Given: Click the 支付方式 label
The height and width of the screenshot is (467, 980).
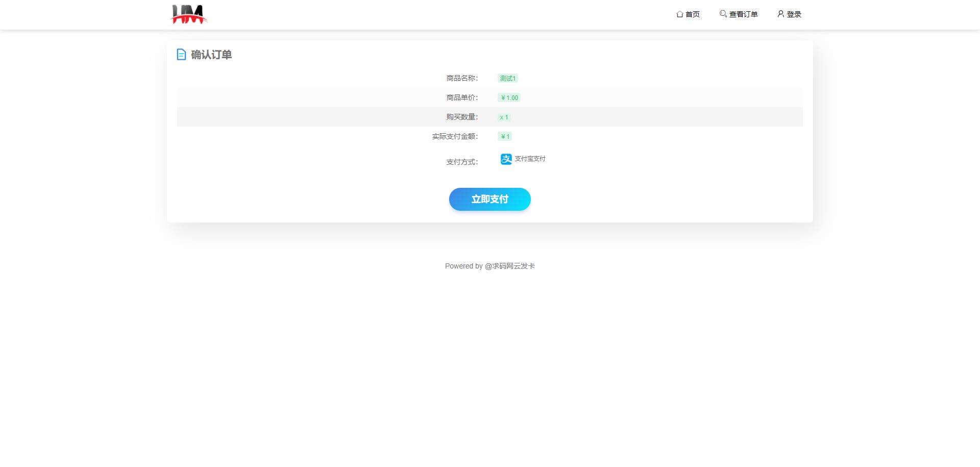Looking at the screenshot, I should [x=462, y=162].
